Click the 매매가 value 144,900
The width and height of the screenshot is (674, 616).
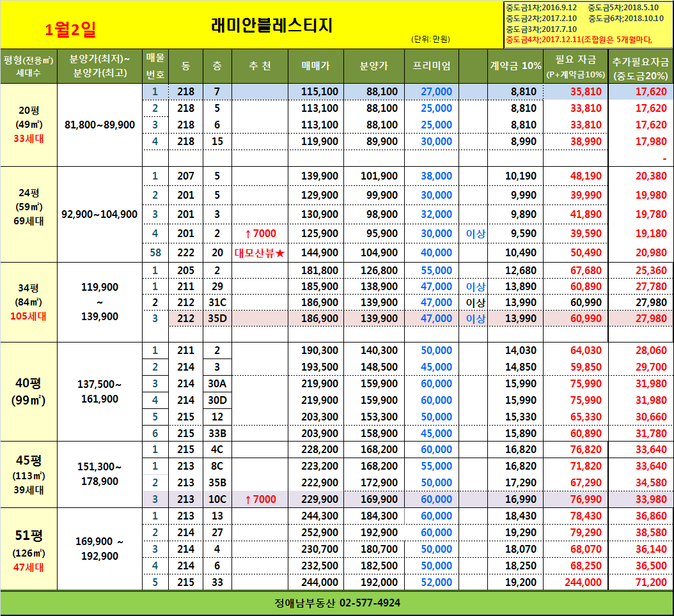coord(319,252)
